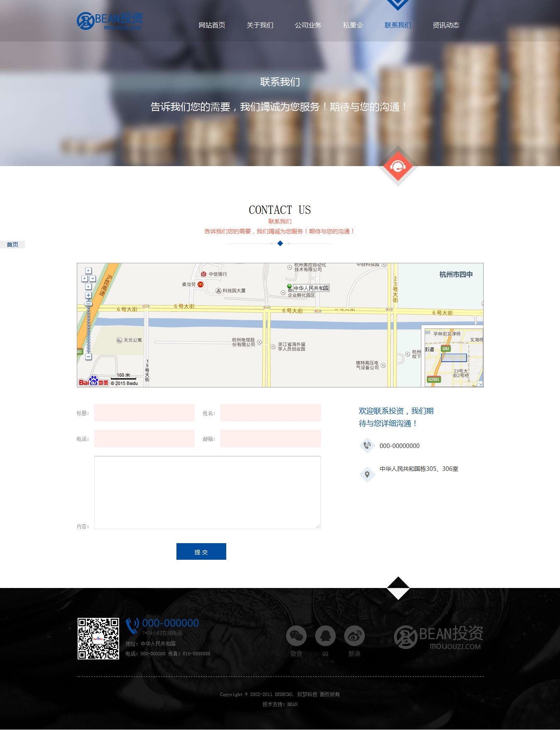
Task: Pan the map right with arrow button
Action: 93,279
